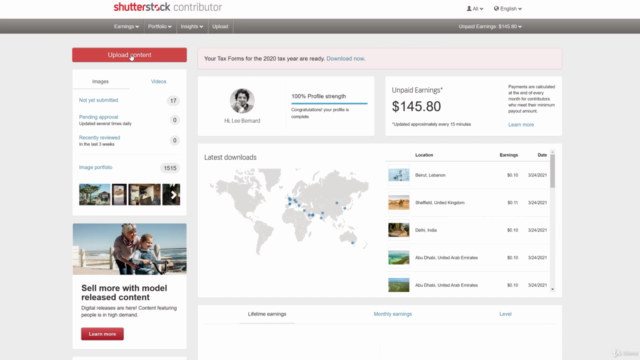Click the Location column header
Viewport: 640px width, 360px height.
click(x=424, y=155)
